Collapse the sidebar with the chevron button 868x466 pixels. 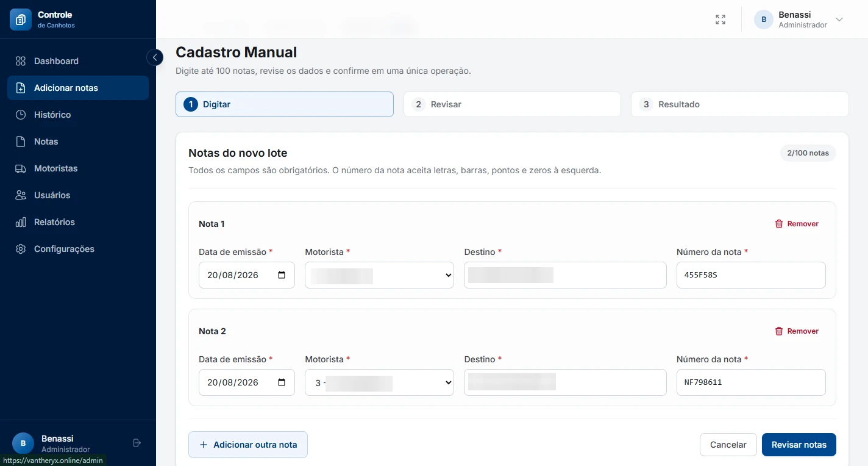point(155,57)
